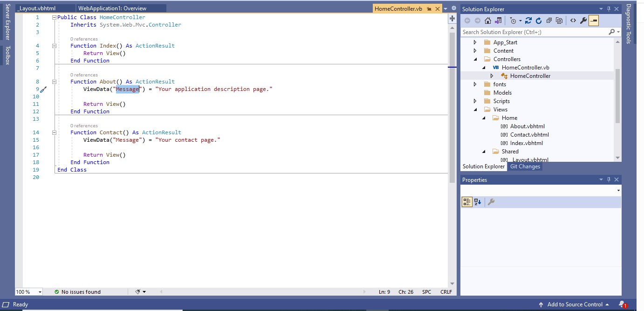
Task: Switch to the Git Changes tab
Action: [525, 166]
